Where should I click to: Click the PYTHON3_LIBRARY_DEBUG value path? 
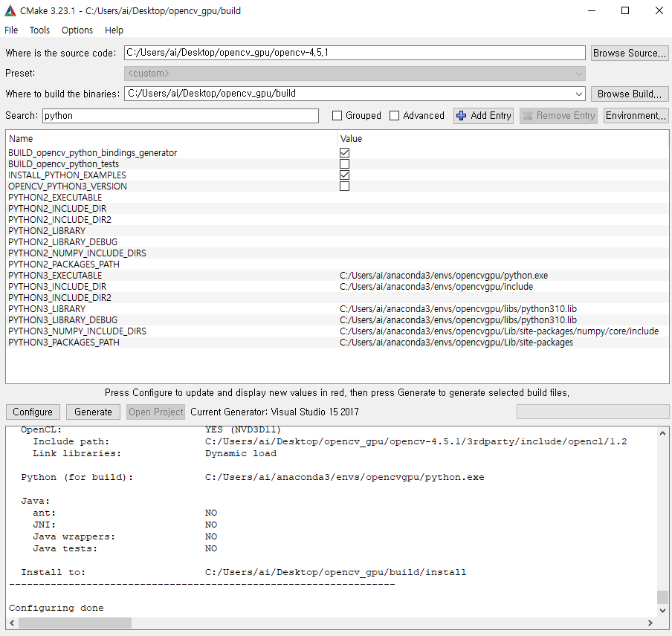click(x=458, y=320)
